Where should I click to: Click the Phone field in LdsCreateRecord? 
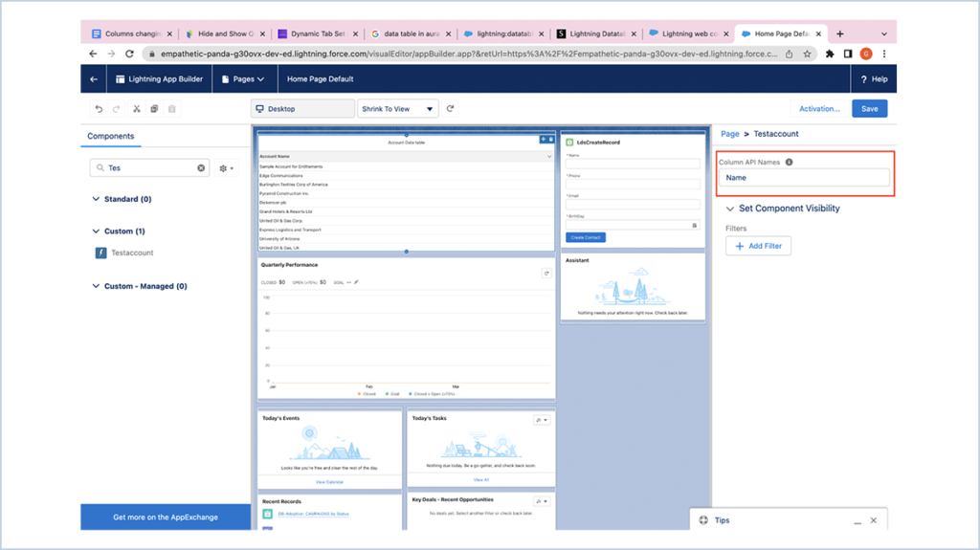click(633, 184)
